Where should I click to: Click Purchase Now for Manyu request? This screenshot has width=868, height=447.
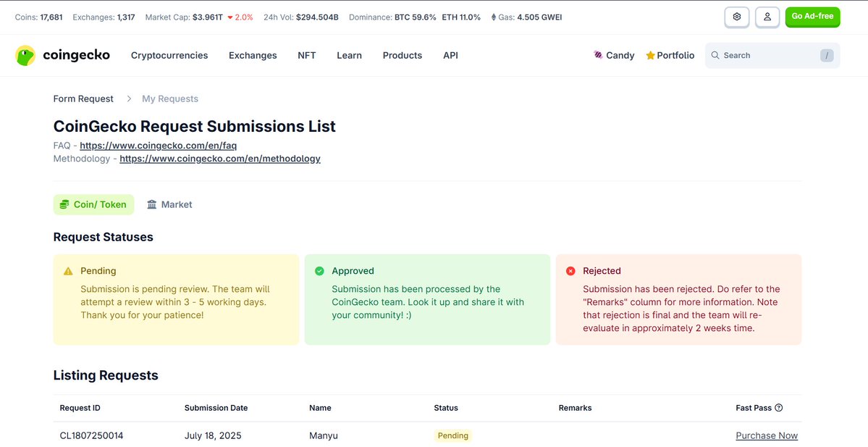coord(767,436)
